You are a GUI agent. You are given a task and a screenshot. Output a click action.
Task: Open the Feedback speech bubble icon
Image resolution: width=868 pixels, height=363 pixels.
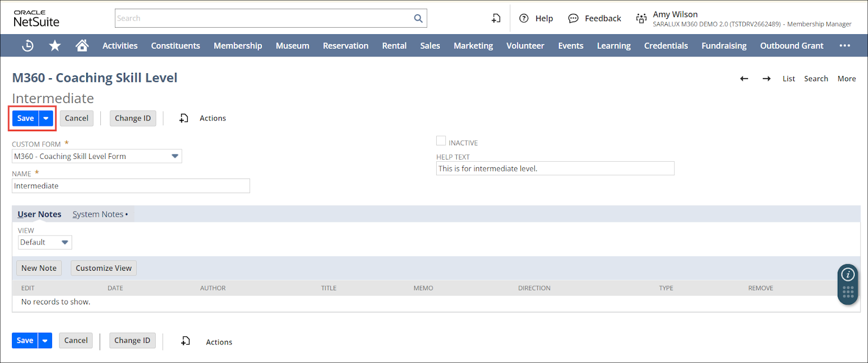[573, 18]
